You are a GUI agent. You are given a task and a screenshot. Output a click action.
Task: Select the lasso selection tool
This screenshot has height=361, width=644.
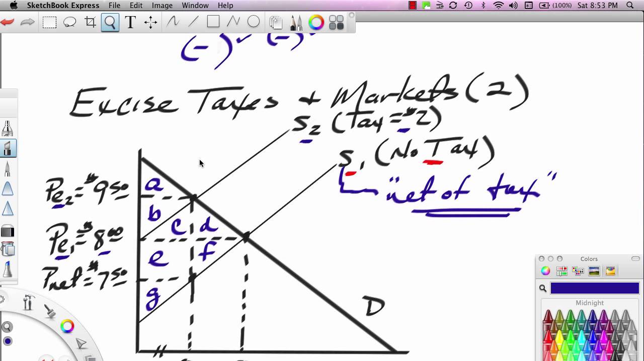click(x=70, y=22)
